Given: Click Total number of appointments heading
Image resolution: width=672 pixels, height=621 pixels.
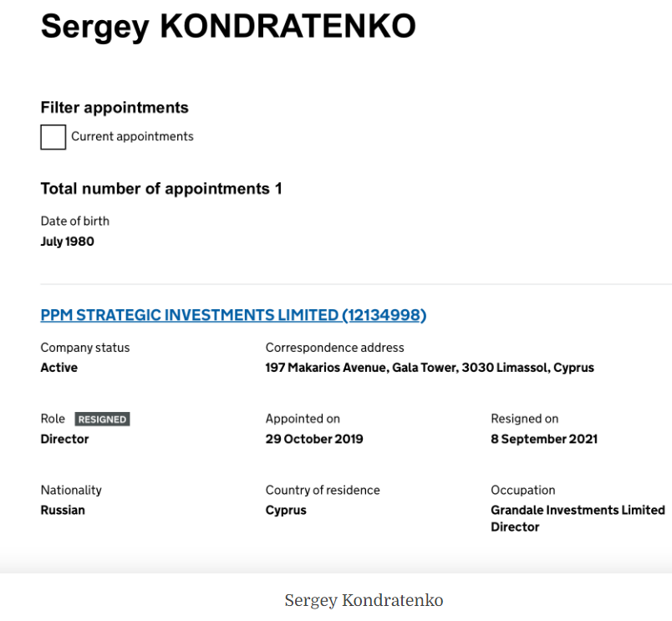Looking at the screenshot, I should [x=161, y=189].
